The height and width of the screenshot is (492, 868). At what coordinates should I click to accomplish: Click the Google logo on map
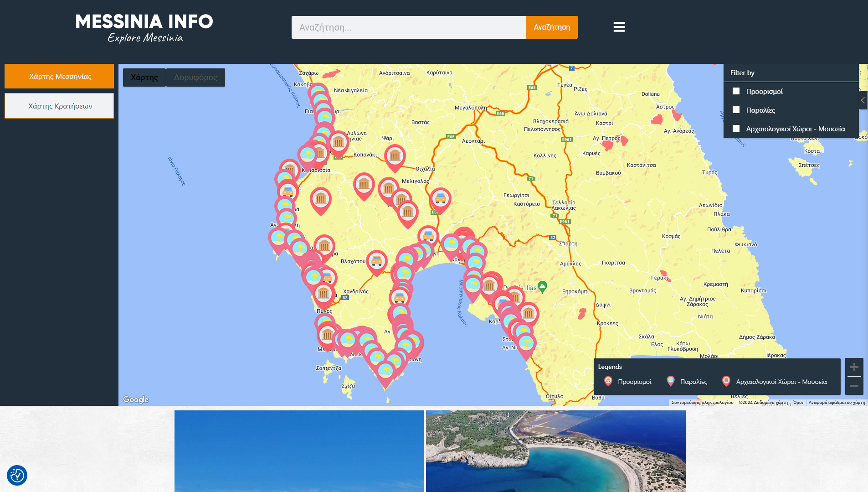pos(136,399)
